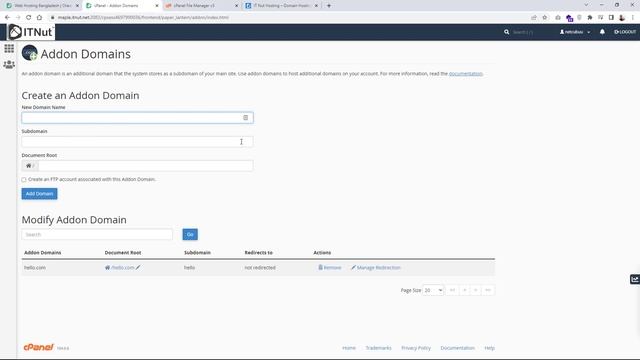Open the footer Home link
The image size is (640, 360).
349,348
